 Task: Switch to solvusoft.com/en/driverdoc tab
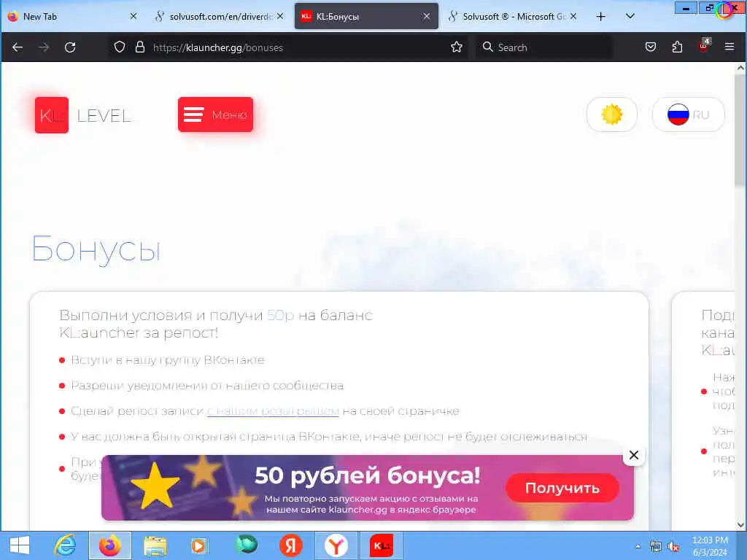tap(220, 16)
